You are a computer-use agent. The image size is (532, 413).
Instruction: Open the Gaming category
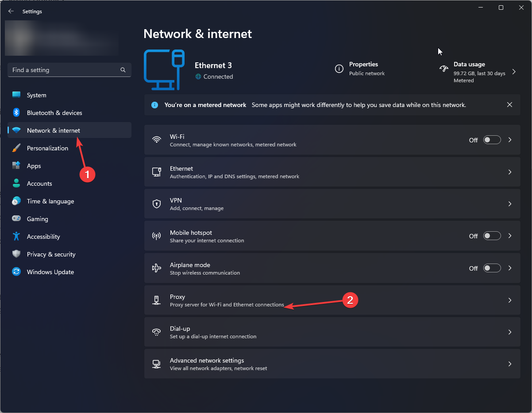click(x=69, y=219)
